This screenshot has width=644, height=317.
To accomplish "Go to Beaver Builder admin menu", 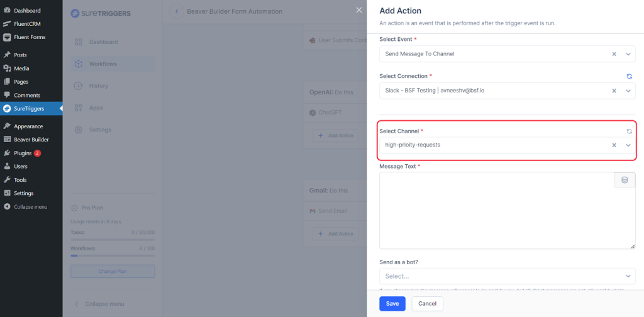I will [31, 140].
